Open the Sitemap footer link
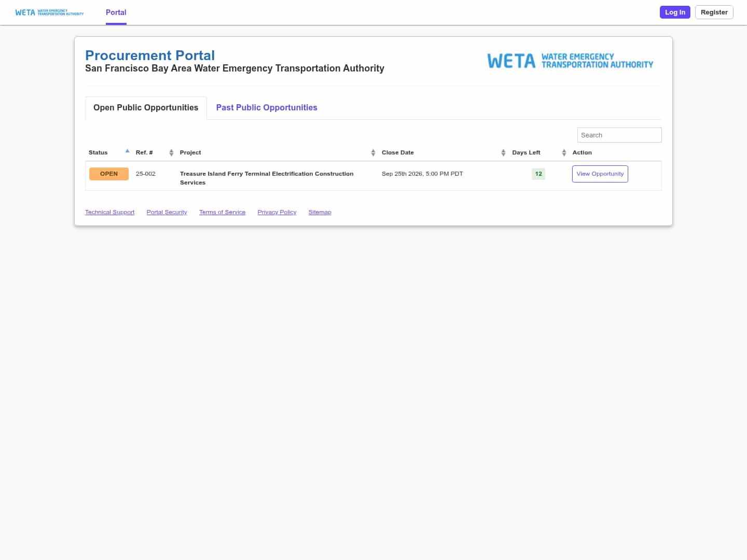Image resolution: width=747 pixels, height=560 pixels. pyautogui.click(x=320, y=212)
